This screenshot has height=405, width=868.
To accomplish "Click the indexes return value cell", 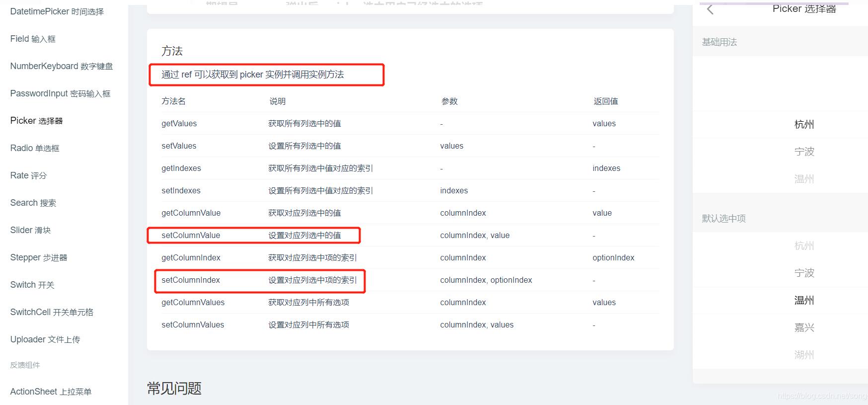I will (606, 168).
